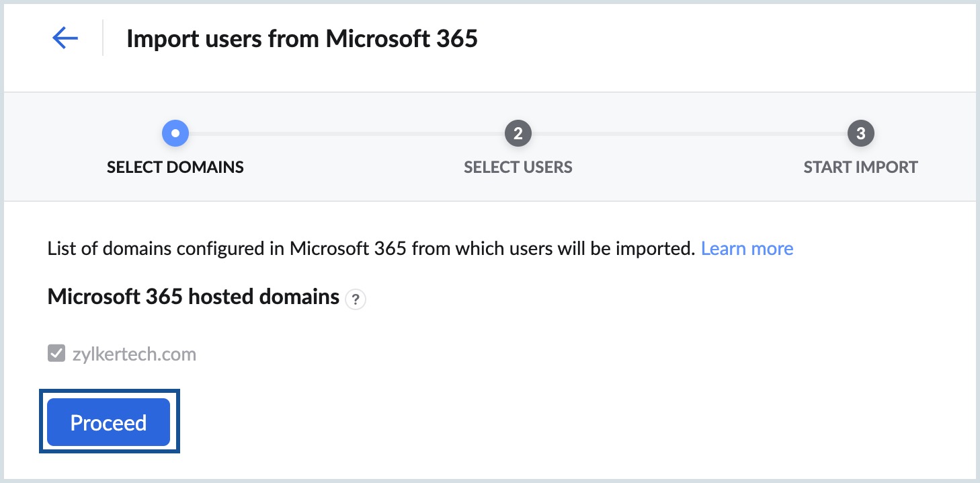980x483 pixels.
Task: Click the zylkertech.com domain name text
Action: 134,354
